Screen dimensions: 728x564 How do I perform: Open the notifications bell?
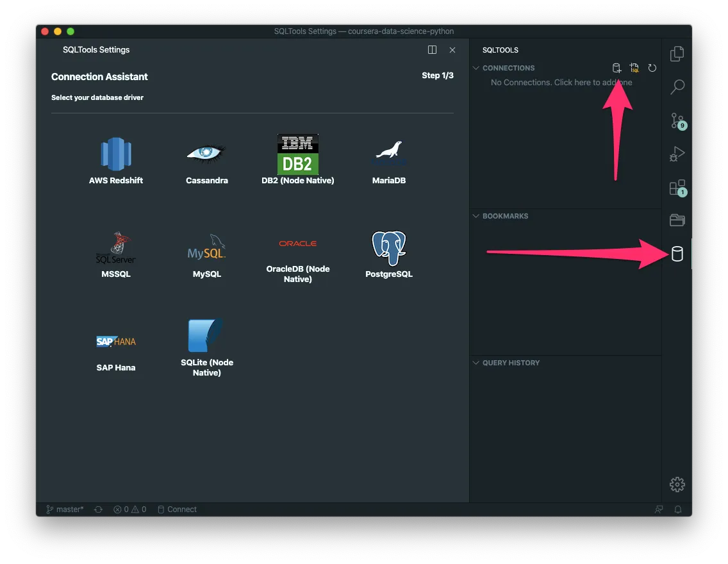pyautogui.click(x=678, y=510)
